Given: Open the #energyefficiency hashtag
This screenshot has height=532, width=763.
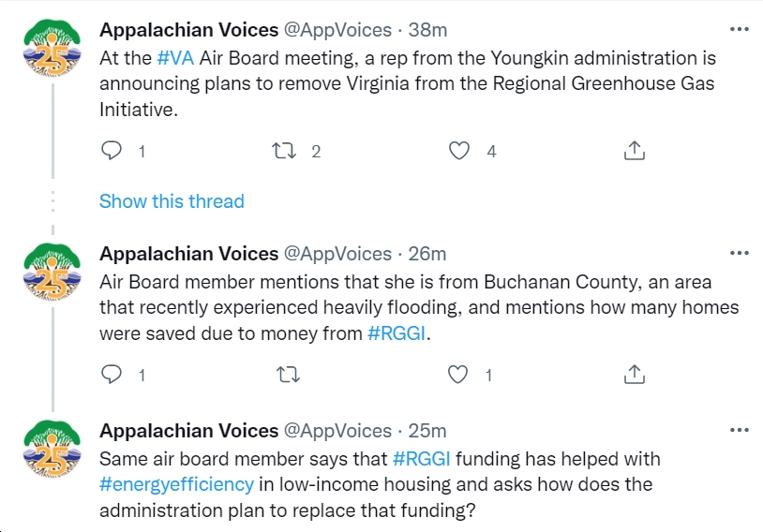Looking at the screenshot, I should (176, 485).
